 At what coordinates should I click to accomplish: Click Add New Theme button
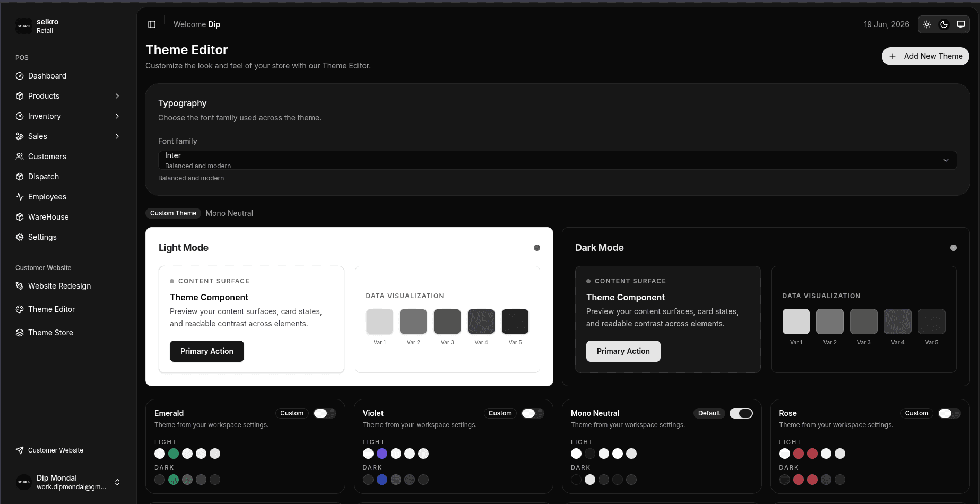925,56
